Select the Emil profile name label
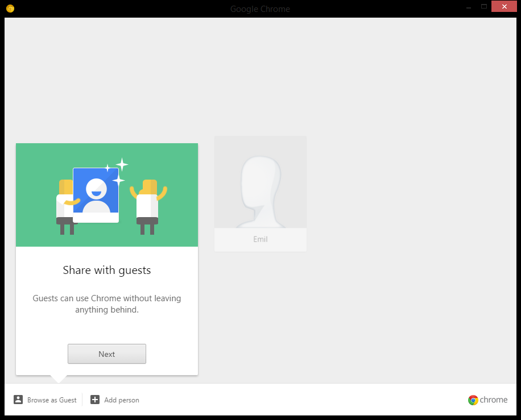521x420 pixels. coord(260,239)
